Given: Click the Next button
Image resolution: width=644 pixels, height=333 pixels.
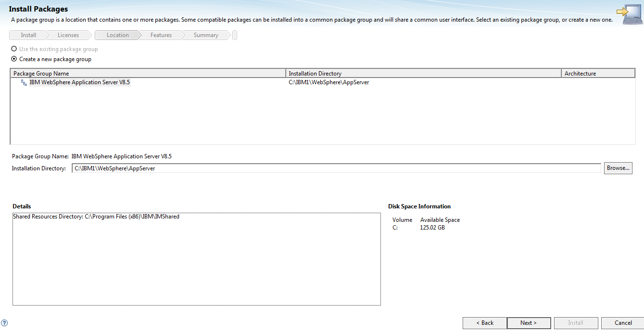Looking at the screenshot, I should tap(529, 323).
